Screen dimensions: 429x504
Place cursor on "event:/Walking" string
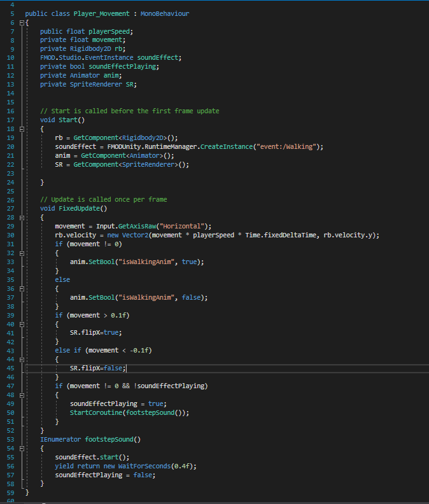click(288, 146)
